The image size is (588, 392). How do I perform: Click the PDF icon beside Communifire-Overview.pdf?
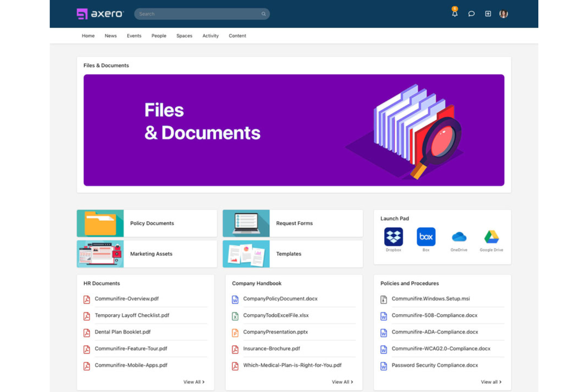[x=87, y=299]
